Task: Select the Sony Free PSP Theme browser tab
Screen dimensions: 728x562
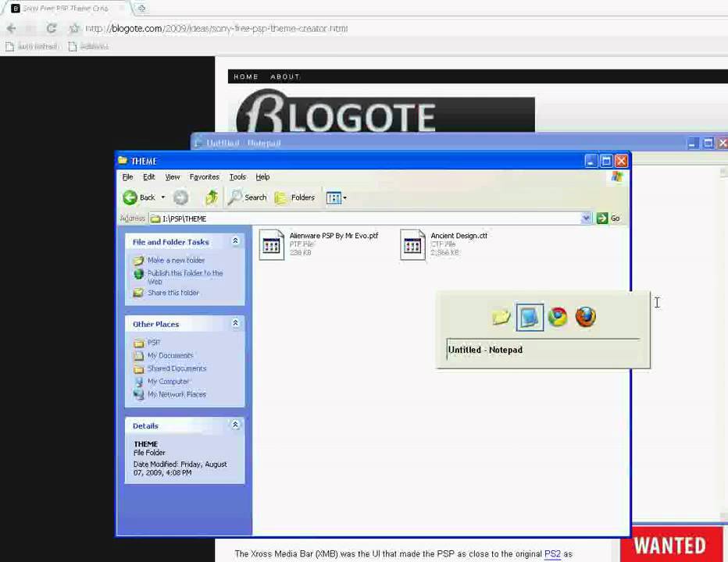Action: [x=65, y=9]
